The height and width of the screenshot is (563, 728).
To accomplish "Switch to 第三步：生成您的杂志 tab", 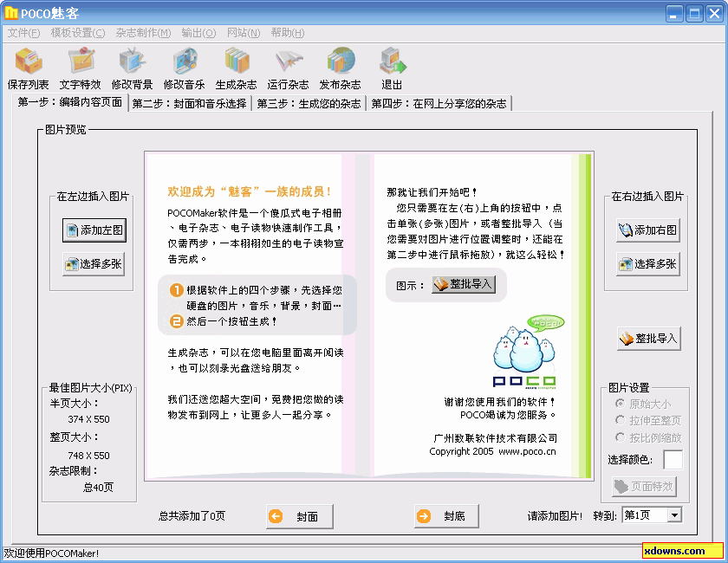I will tap(309, 103).
